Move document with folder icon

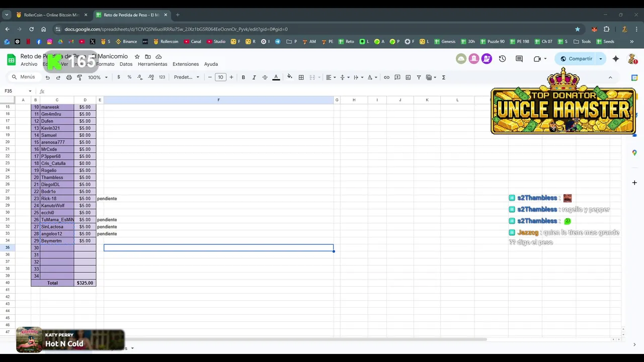click(148, 56)
